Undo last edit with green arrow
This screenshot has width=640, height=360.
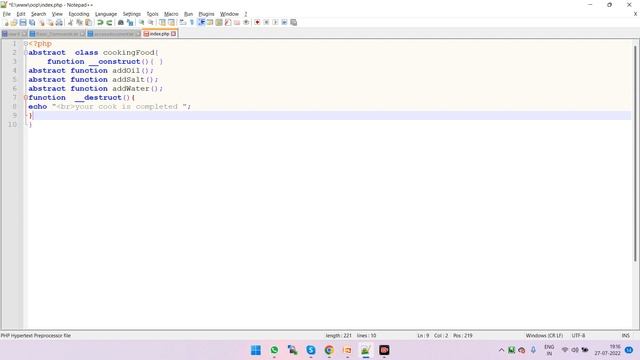[x=100, y=22]
